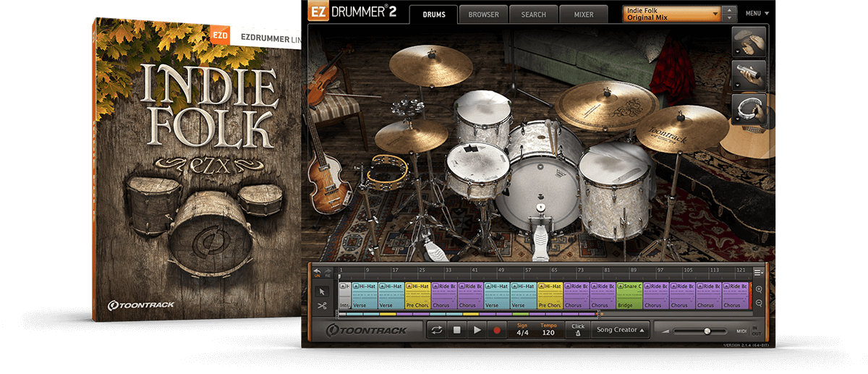Trigger the hand claps percussion pad
Screen dimensions: 868x374
(x=749, y=41)
